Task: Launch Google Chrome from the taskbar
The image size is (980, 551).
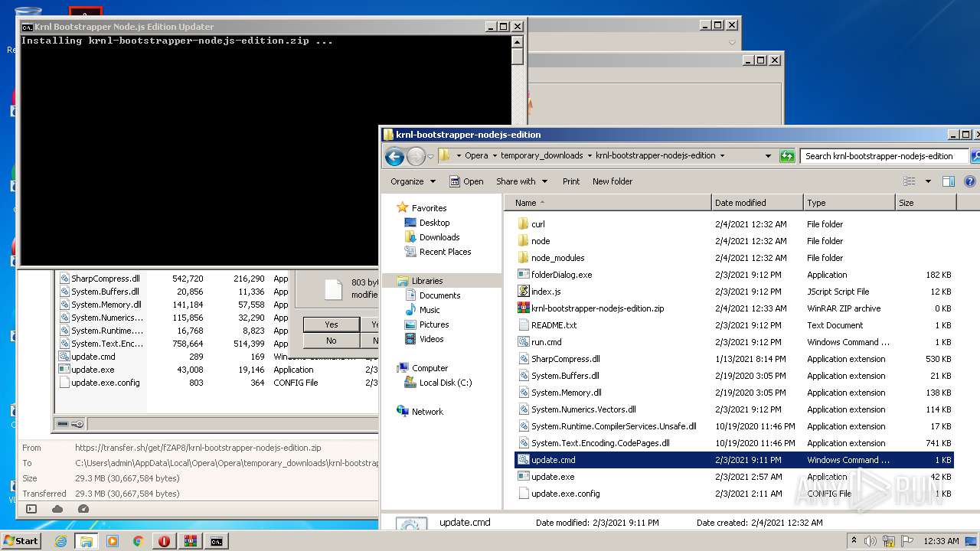Action: pyautogui.click(x=138, y=541)
